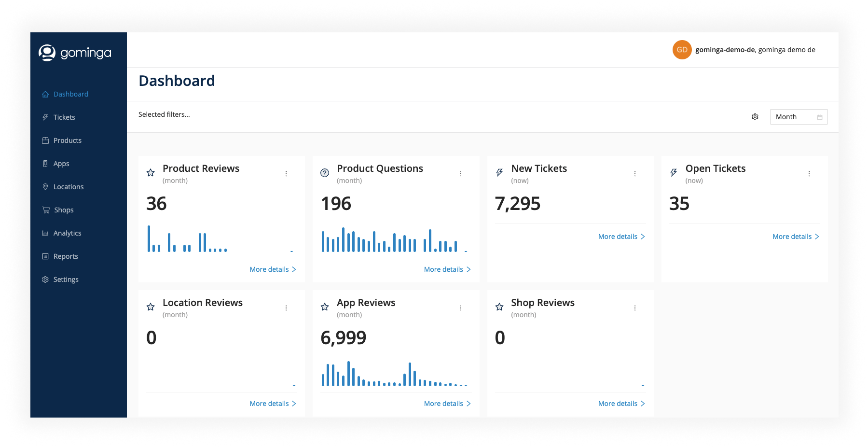View More details for New Tickets
This screenshot has height=447, width=868.
[621, 237]
